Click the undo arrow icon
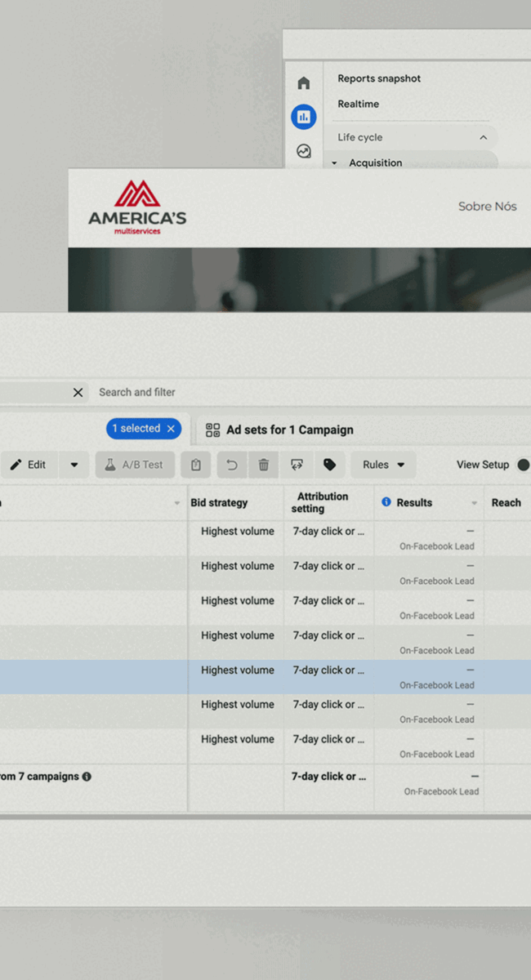The height and width of the screenshot is (980, 531). pyautogui.click(x=232, y=465)
